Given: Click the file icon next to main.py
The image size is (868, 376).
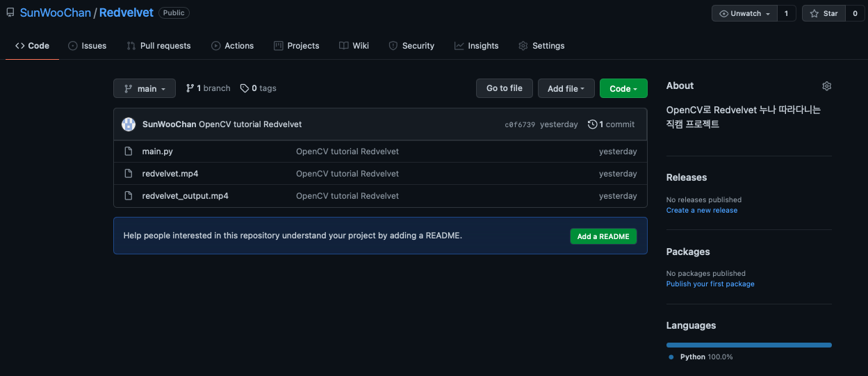Looking at the screenshot, I should 128,152.
